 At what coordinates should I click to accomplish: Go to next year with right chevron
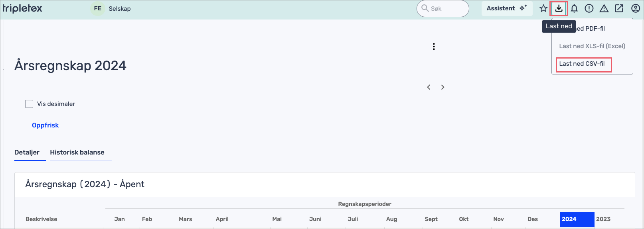pos(443,87)
